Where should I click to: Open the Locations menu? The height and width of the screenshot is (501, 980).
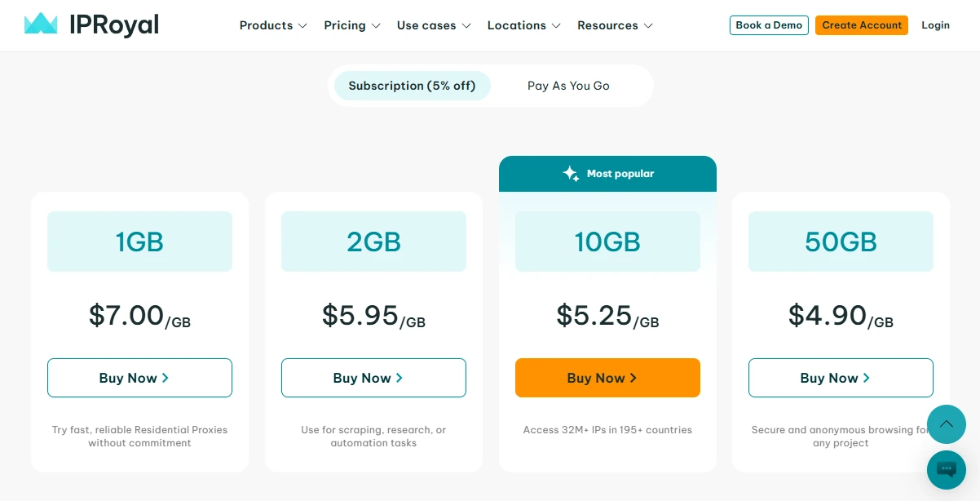point(524,25)
